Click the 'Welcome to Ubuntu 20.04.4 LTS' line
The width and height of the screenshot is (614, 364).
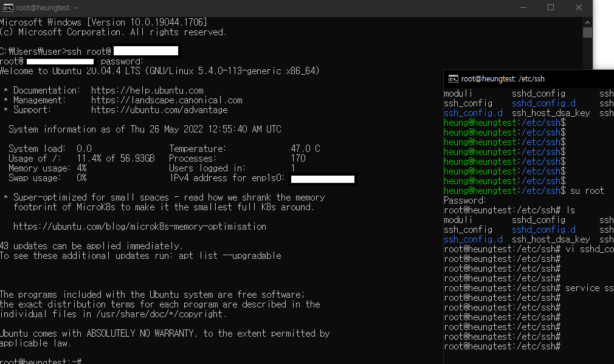[x=160, y=71]
